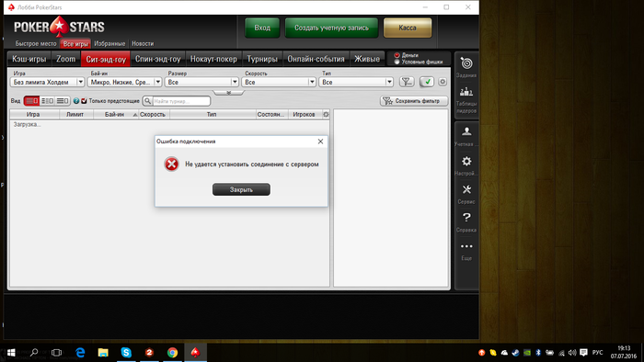Click Закрыть in the connection error dialog
Viewport: 644px width, 362px height.
pos(241,189)
